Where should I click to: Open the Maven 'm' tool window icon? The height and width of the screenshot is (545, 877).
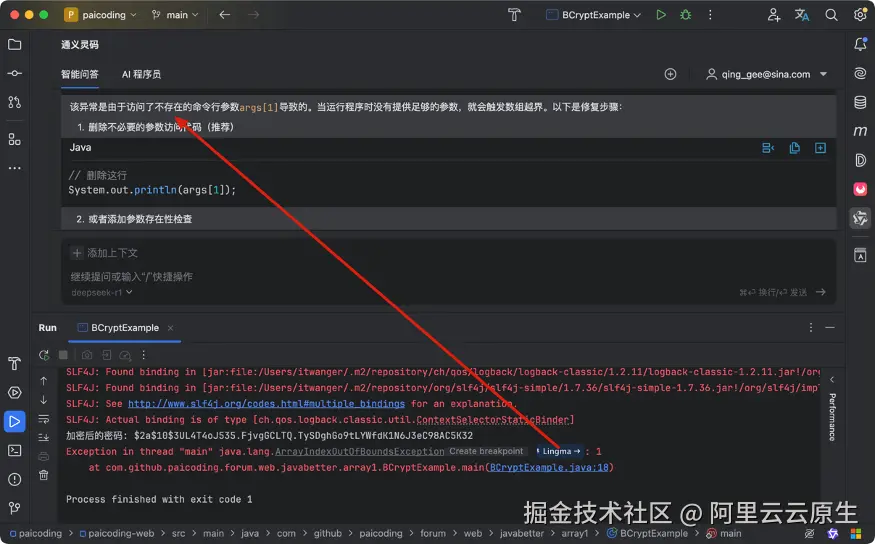(x=860, y=131)
